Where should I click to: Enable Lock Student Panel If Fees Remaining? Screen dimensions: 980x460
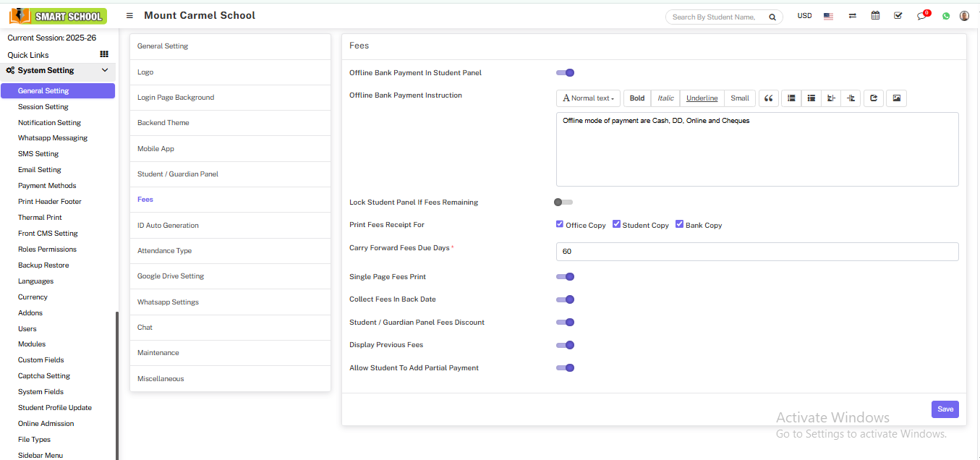(563, 203)
